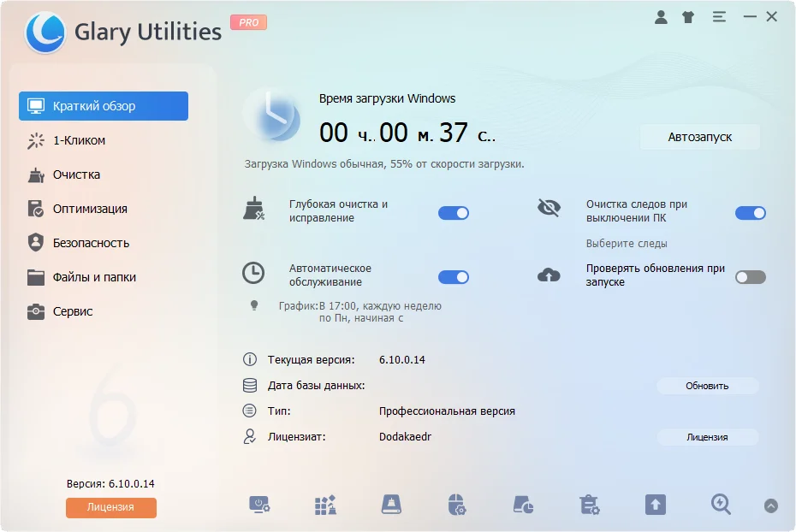
Task: Open the disk space analyzer pie icon
Action: pos(523,505)
